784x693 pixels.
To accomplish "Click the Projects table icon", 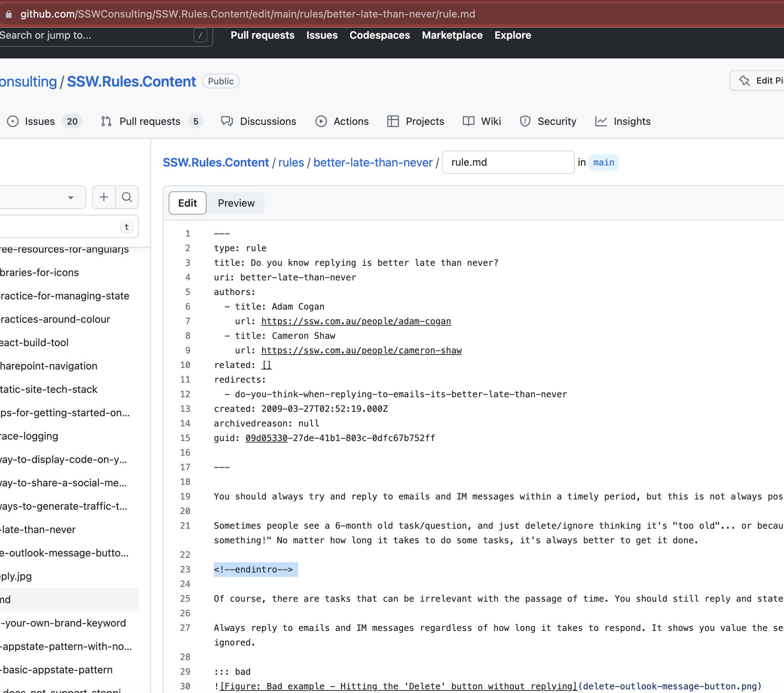I will point(393,121).
